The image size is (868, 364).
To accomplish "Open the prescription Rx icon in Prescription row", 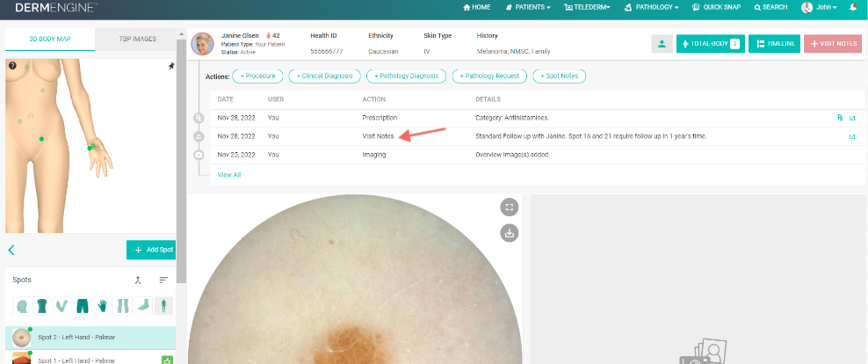I will click(840, 118).
